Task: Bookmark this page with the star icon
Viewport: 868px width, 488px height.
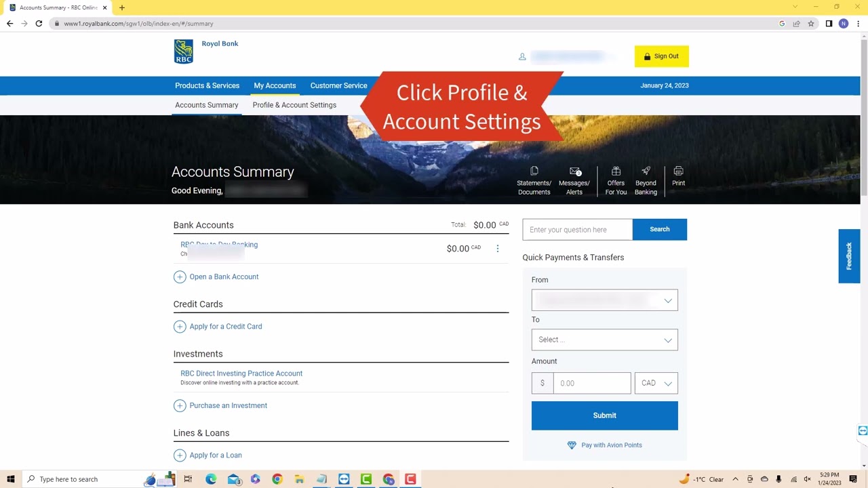Action: pos(811,24)
